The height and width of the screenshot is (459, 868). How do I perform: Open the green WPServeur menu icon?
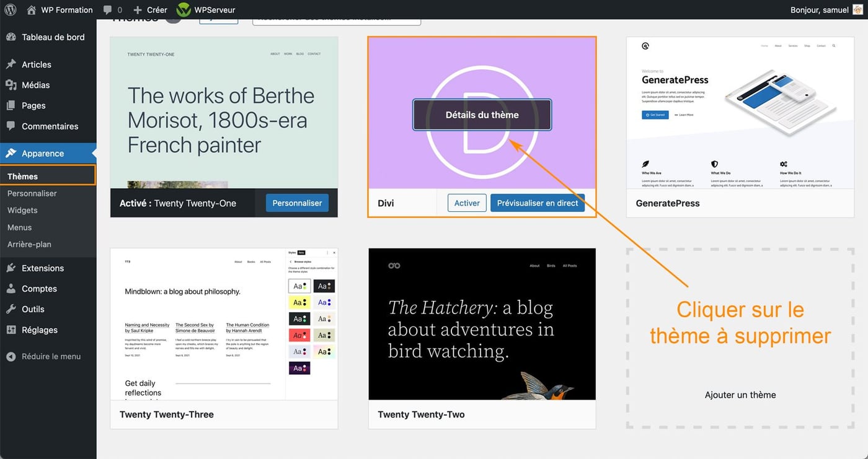point(183,9)
